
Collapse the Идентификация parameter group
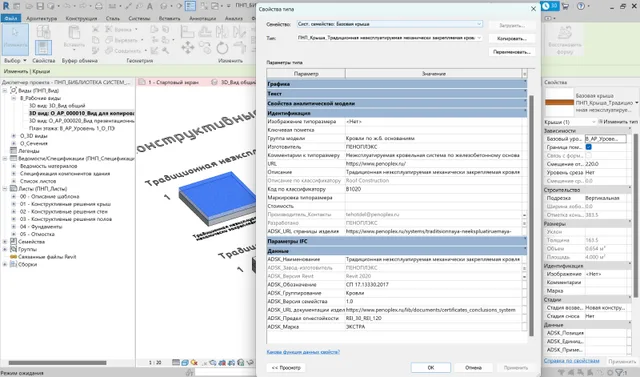pyautogui.click(x=397, y=113)
